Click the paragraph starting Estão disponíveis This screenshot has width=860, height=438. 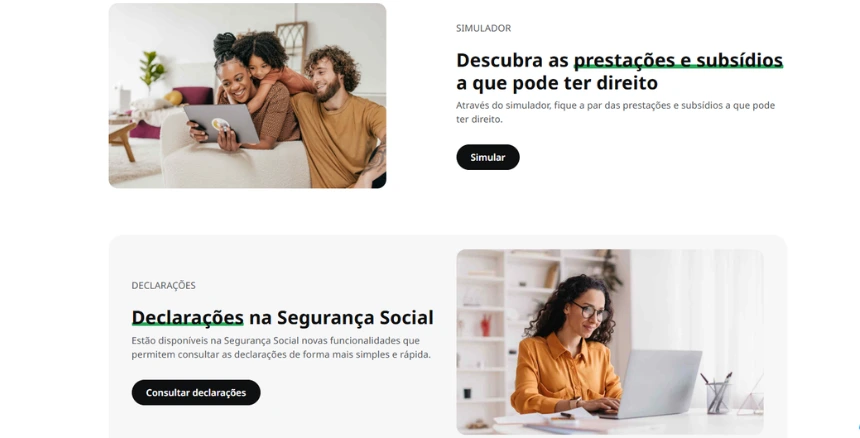[x=281, y=348]
